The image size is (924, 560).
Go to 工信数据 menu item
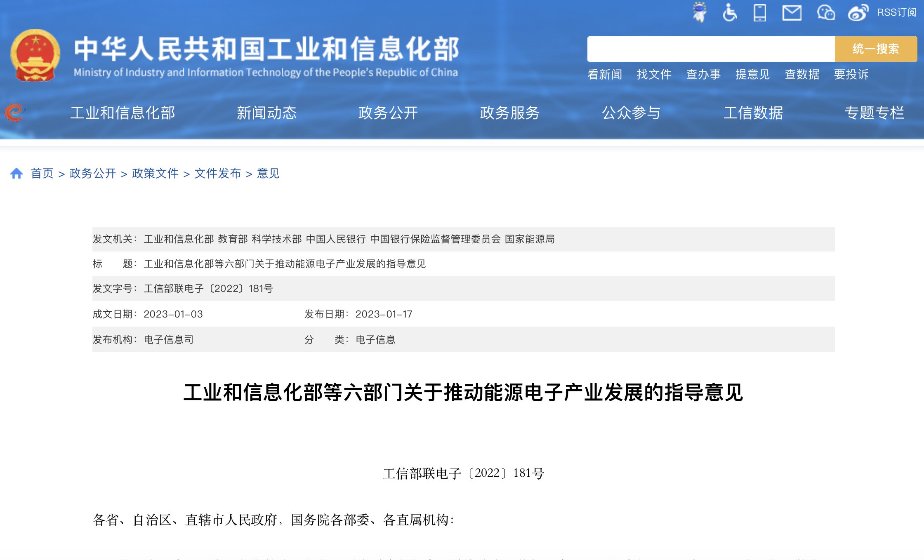click(x=753, y=113)
